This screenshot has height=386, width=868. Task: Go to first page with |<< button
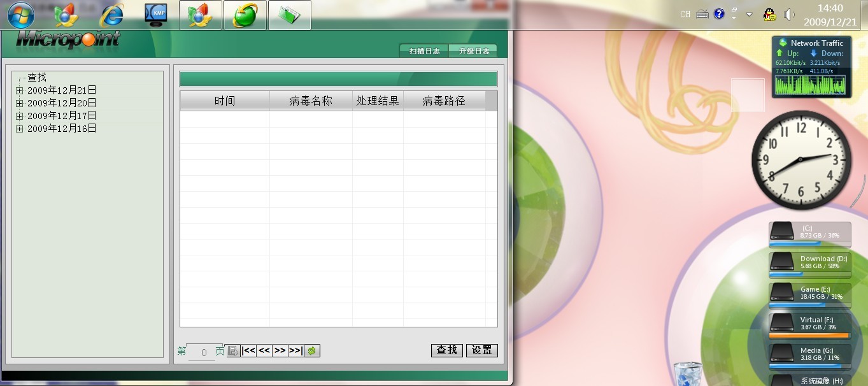point(249,350)
